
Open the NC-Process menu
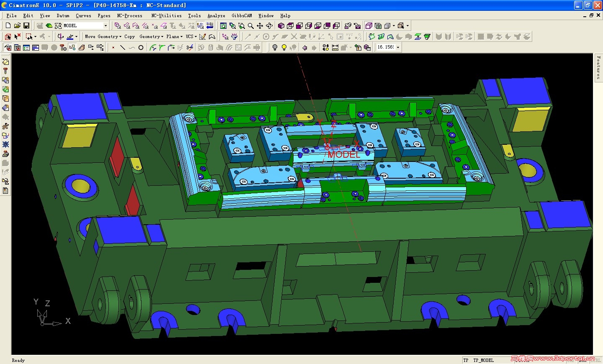click(x=129, y=15)
